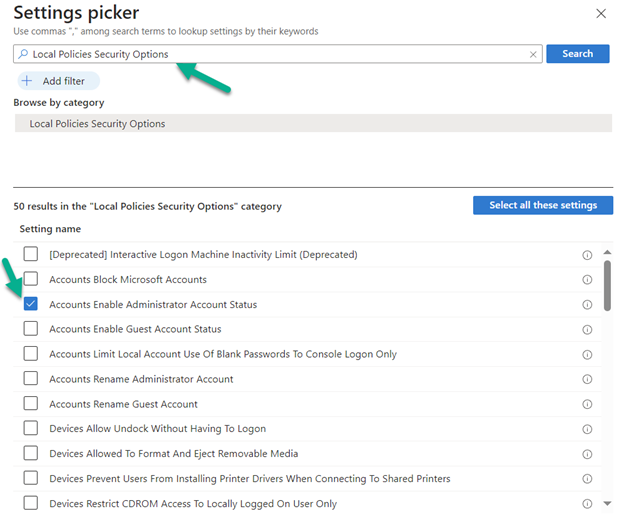This screenshot has height=529, width=624.
Task: Check Devices Allowed To Format And Eject Removable Media
Action: tap(31, 453)
